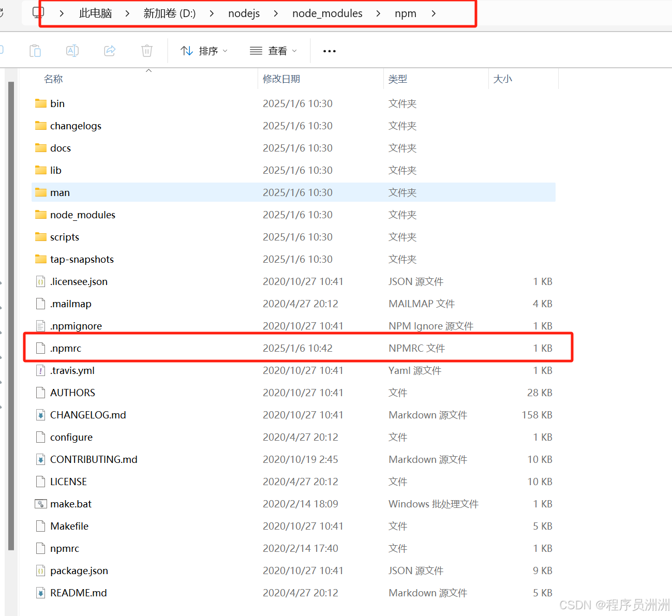The height and width of the screenshot is (616, 672).
Task: Click the YAML file icon for .travis.yml
Action: 40,370
